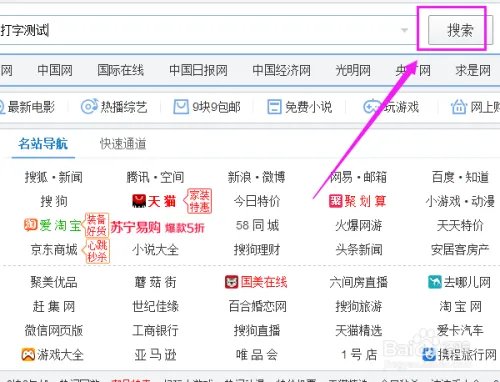Screen dimensions: 500x382
Task: Open the 今日特价 link
Action: point(257,201)
